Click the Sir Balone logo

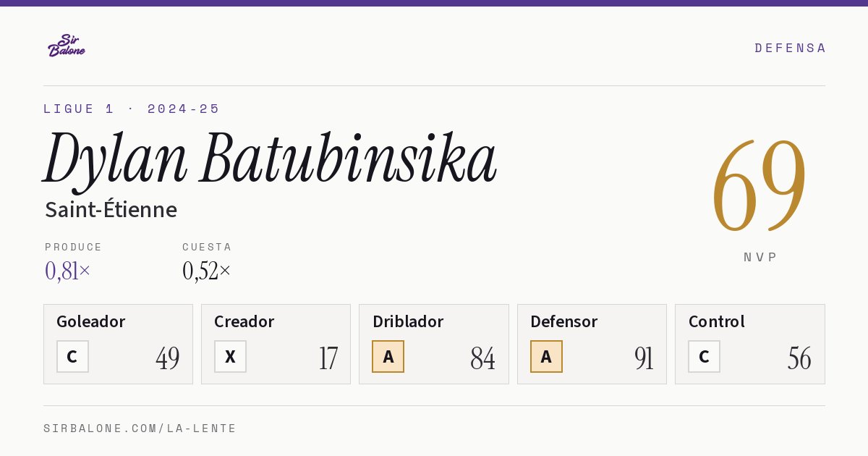click(67, 46)
